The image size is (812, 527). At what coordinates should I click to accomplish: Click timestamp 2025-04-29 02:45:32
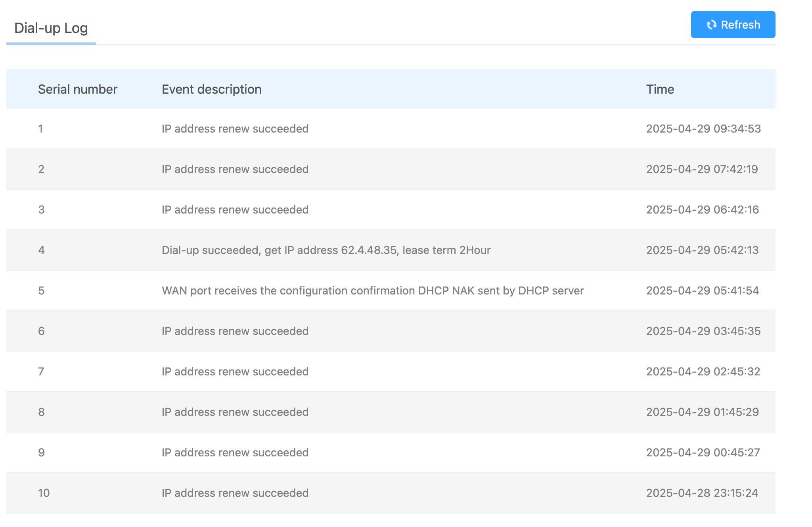point(703,372)
